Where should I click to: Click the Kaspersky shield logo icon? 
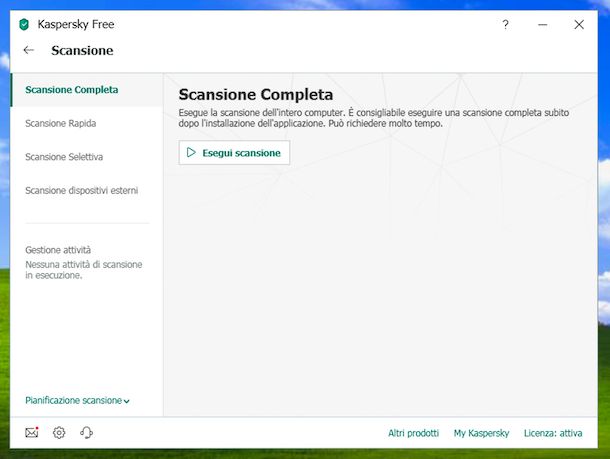click(24, 25)
